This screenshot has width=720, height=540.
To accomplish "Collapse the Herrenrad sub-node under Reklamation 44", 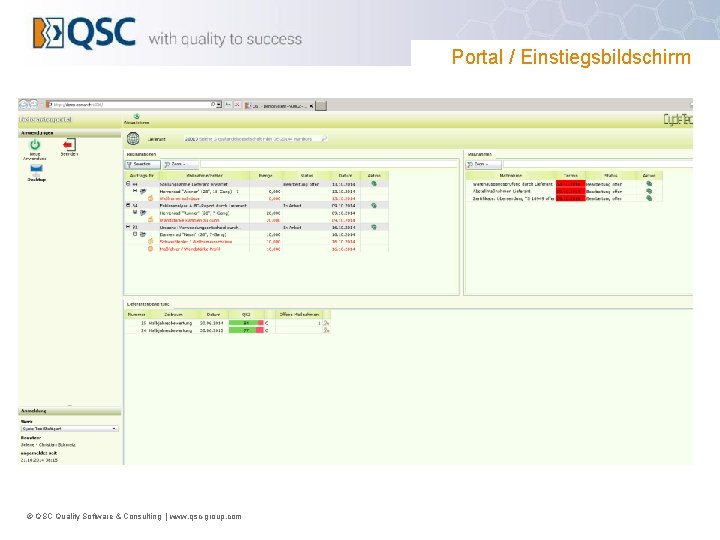I will coord(135,191).
